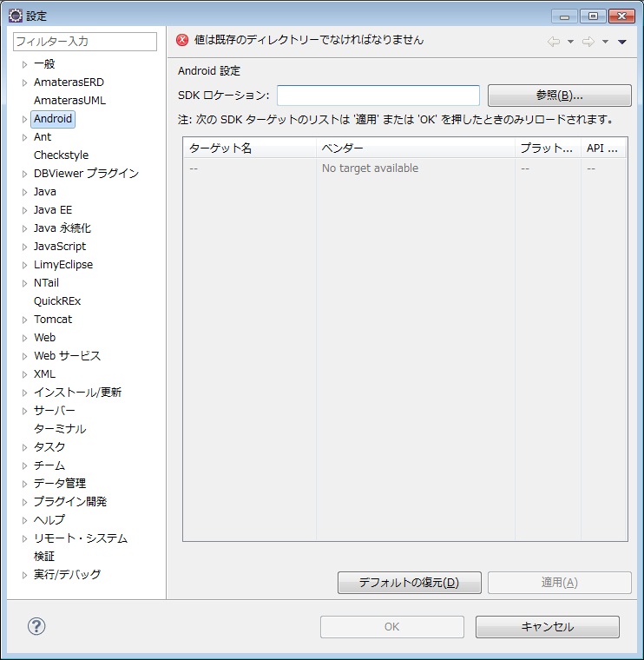This screenshot has height=660, width=644.
Task: Select QuickREx in the preferences tree
Action: coord(57,301)
